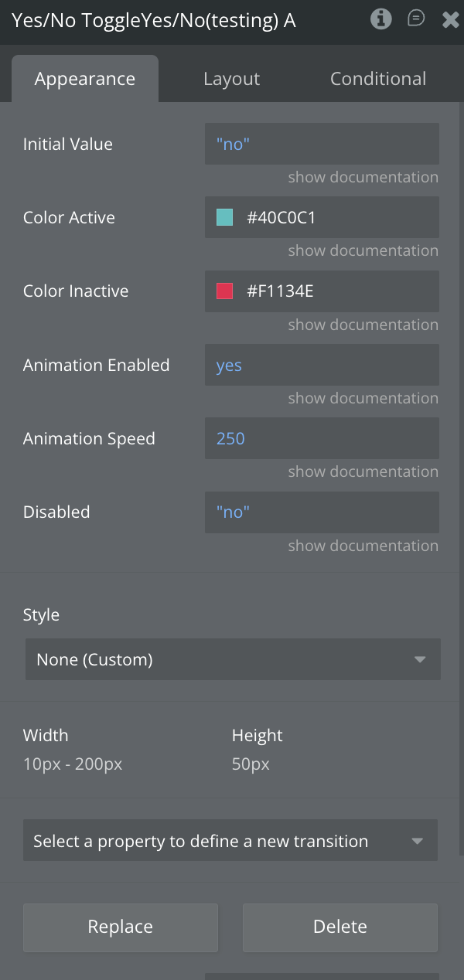Edit the Animation Speed 250 field
This screenshot has height=980, width=464.
click(x=322, y=438)
